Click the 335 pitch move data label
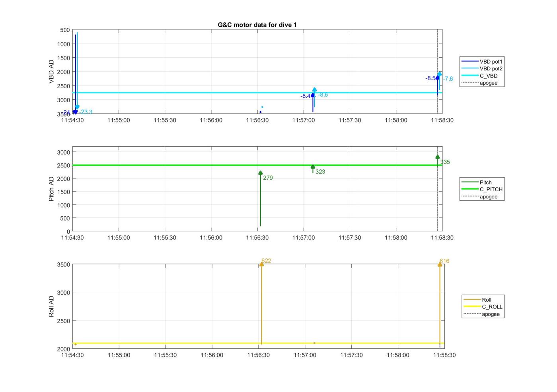The height and width of the screenshot is (392, 557). tap(445, 162)
